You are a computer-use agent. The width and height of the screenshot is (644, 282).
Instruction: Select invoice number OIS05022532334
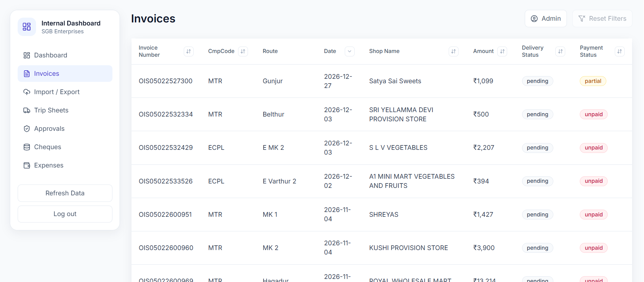click(x=166, y=114)
